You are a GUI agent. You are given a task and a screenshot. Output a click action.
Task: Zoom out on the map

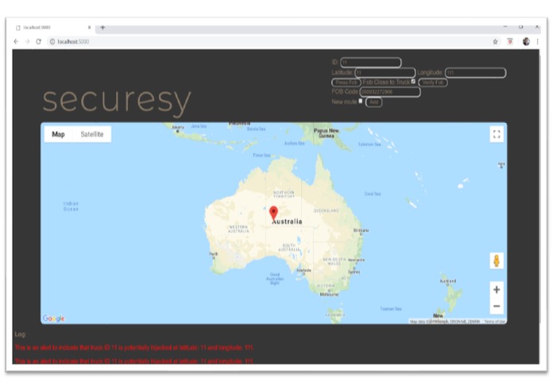(496, 306)
